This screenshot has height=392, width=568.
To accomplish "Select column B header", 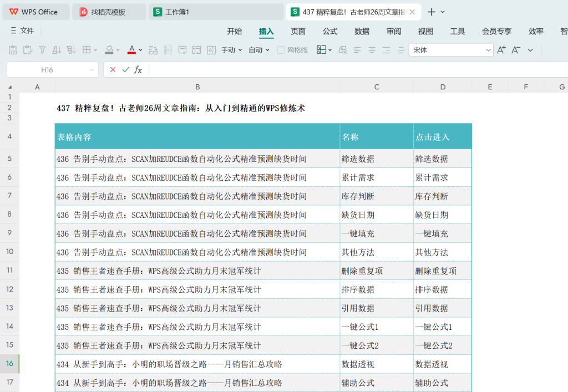I will point(197,87).
